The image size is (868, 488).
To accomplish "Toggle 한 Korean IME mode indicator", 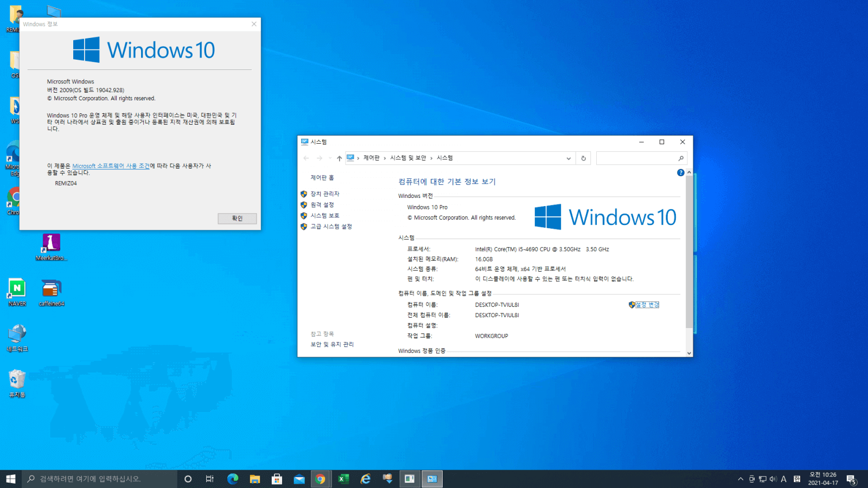I will tap(797, 479).
